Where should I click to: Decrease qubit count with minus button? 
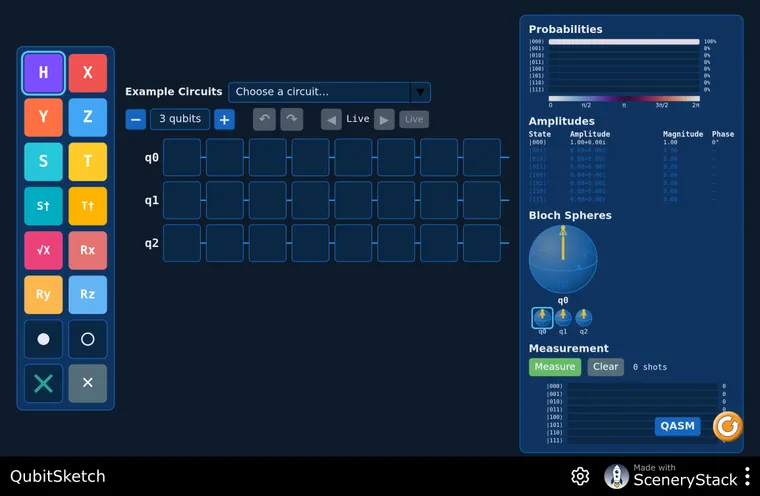(136, 119)
